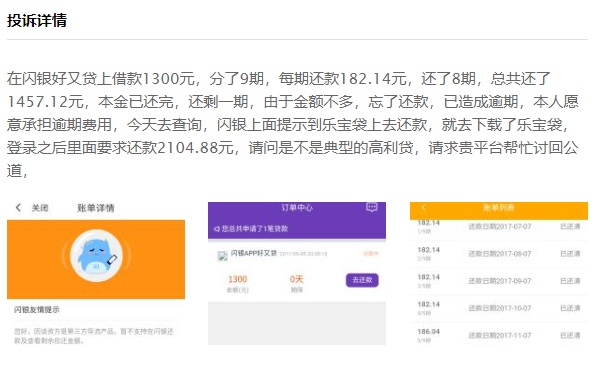
Task: Click the 闪银友情提示 text
Action: point(37,310)
